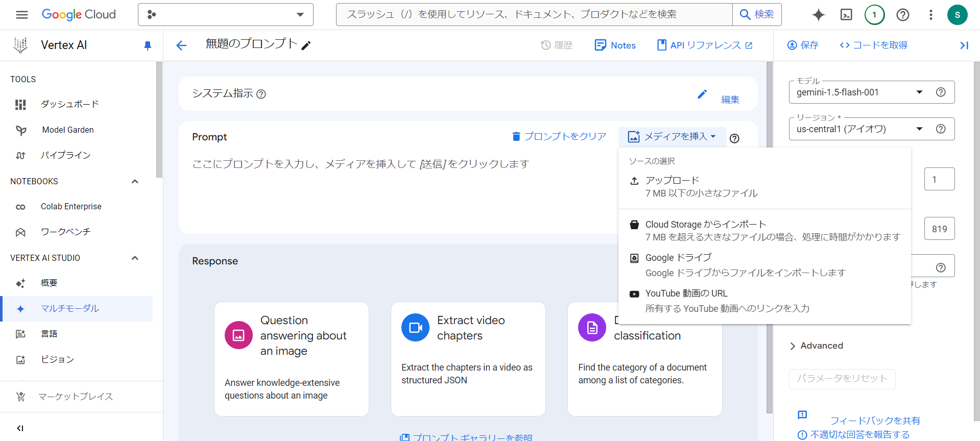The height and width of the screenshot is (441, 980).
Task: Click the 検索 search button
Action: tap(757, 15)
